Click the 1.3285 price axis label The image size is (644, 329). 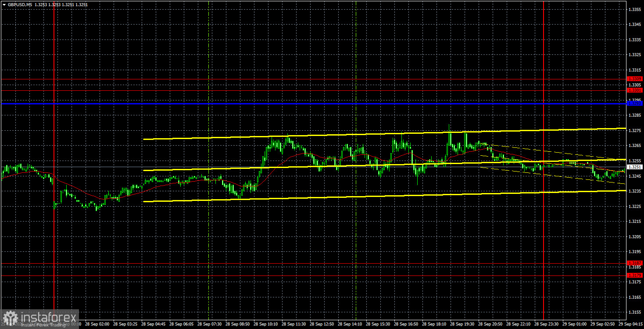pyautogui.click(x=635, y=115)
